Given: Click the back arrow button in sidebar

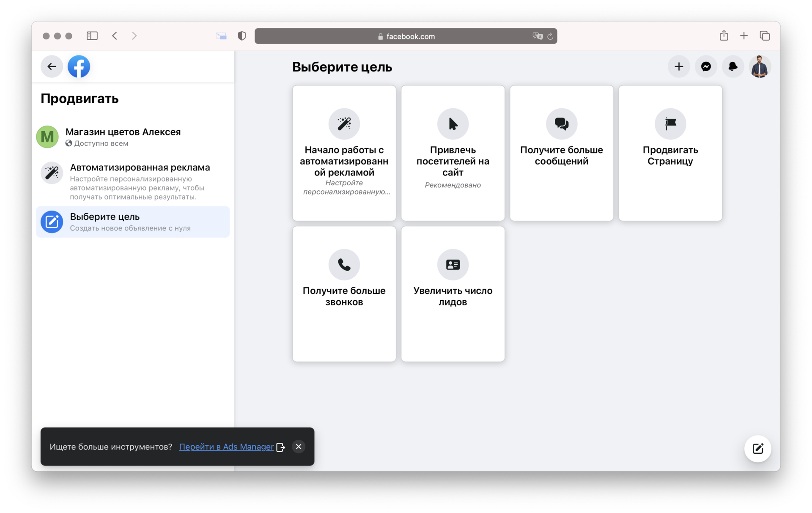Looking at the screenshot, I should coord(52,66).
